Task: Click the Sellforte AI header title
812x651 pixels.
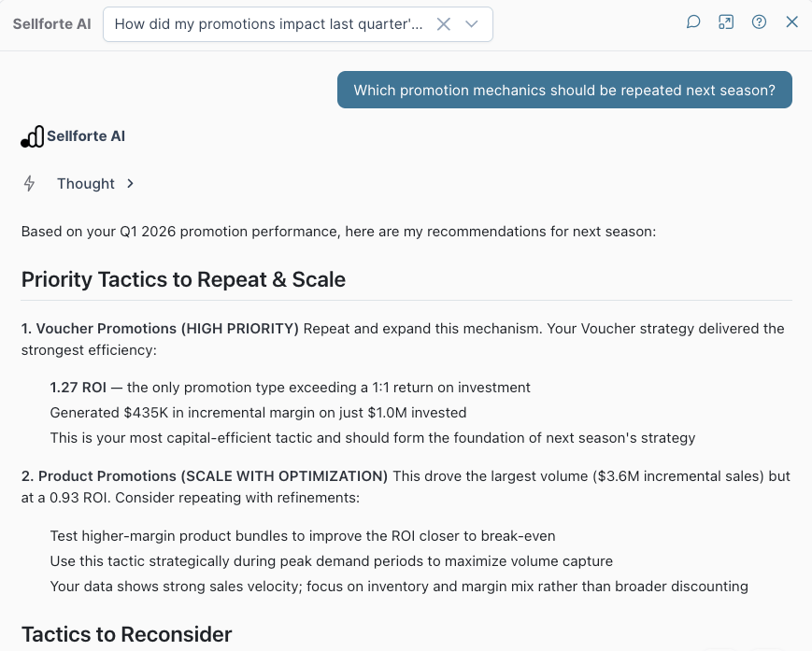Action: tap(51, 24)
